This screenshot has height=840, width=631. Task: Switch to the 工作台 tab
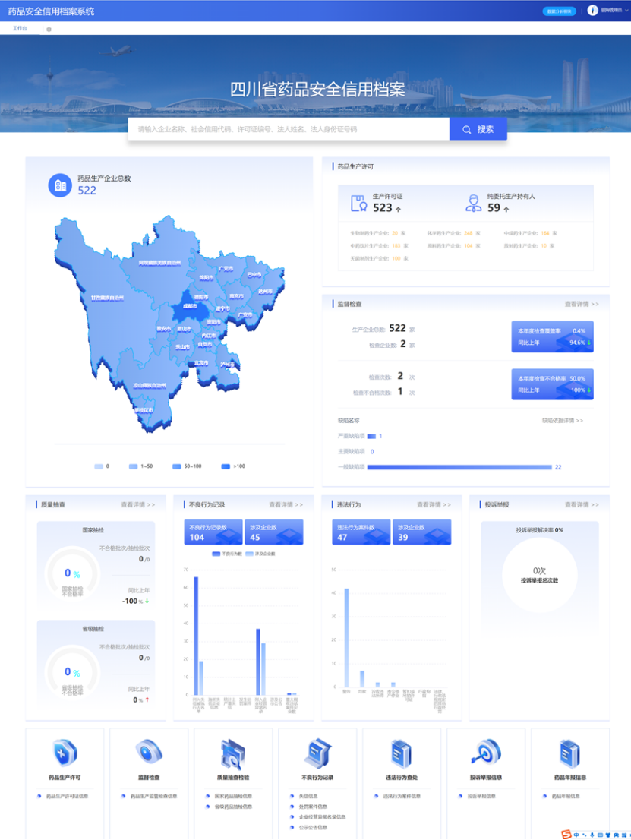click(20, 28)
